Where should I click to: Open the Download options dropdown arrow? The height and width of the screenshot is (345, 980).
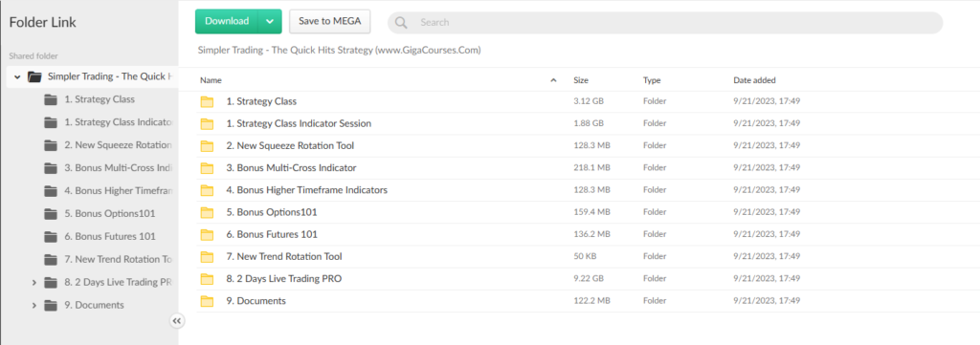270,21
